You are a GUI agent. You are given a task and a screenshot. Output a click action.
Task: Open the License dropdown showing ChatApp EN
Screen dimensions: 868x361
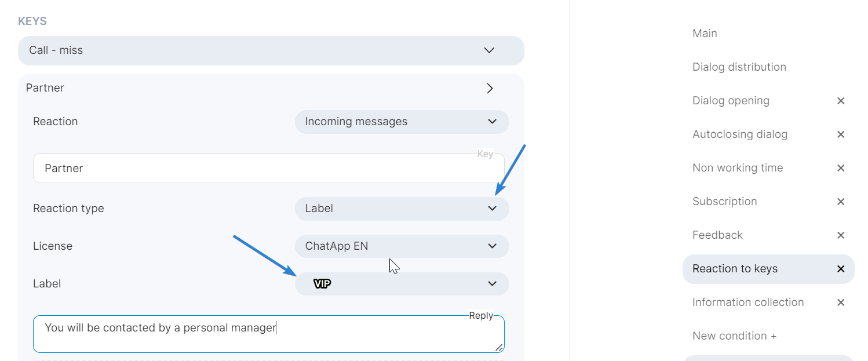click(402, 246)
